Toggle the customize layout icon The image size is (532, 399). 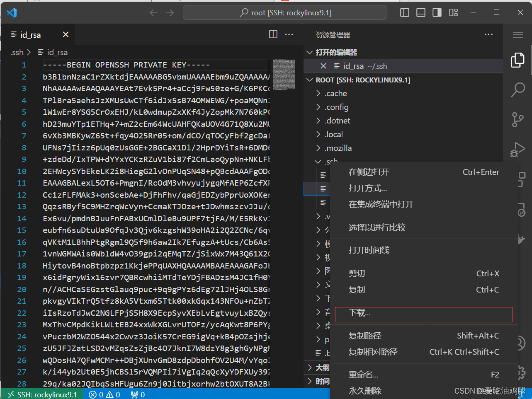[453, 12]
